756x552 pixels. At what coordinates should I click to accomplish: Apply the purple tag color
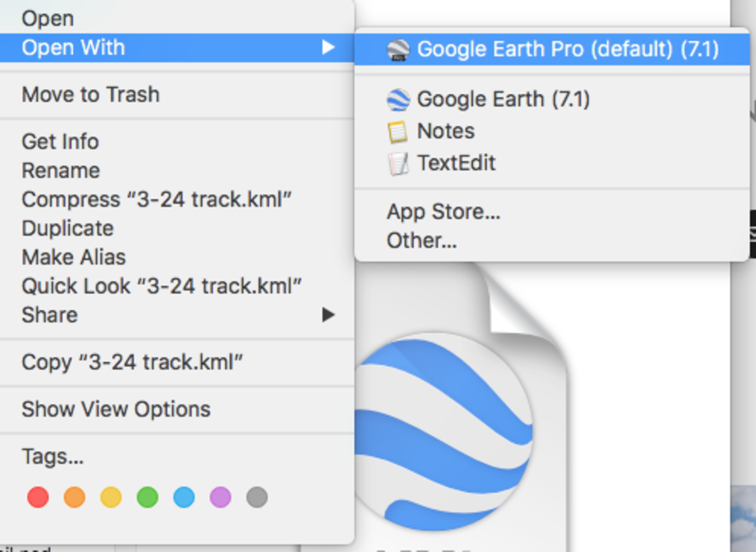click(x=220, y=497)
